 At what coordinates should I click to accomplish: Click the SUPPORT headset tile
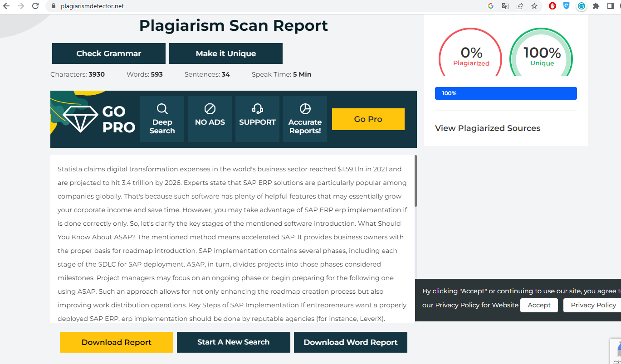pos(257,119)
